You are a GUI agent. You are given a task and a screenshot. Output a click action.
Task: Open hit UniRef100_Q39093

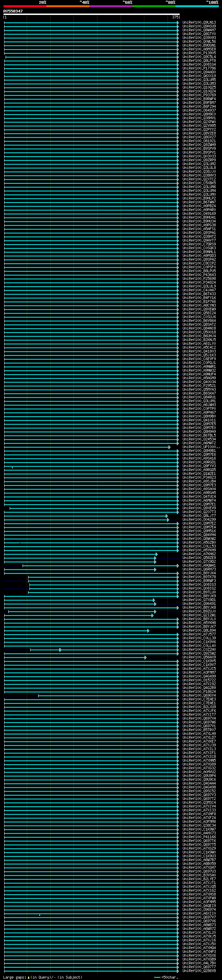(x=199, y=38)
